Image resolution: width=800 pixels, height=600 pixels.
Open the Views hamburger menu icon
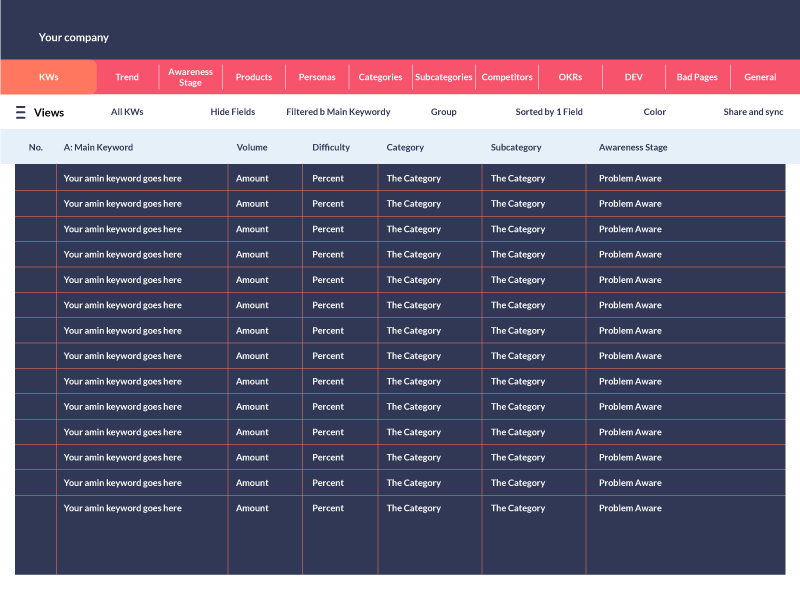tap(21, 112)
